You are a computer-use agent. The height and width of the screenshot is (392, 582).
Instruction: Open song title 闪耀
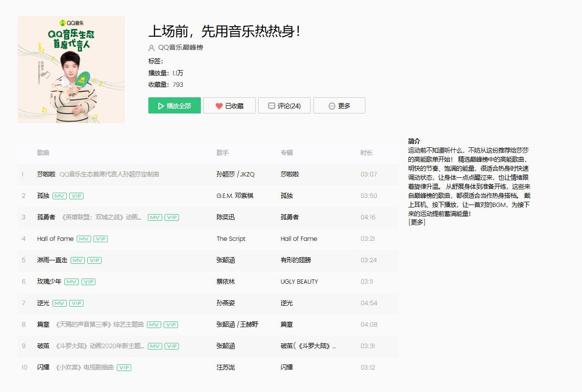click(43, 368)
